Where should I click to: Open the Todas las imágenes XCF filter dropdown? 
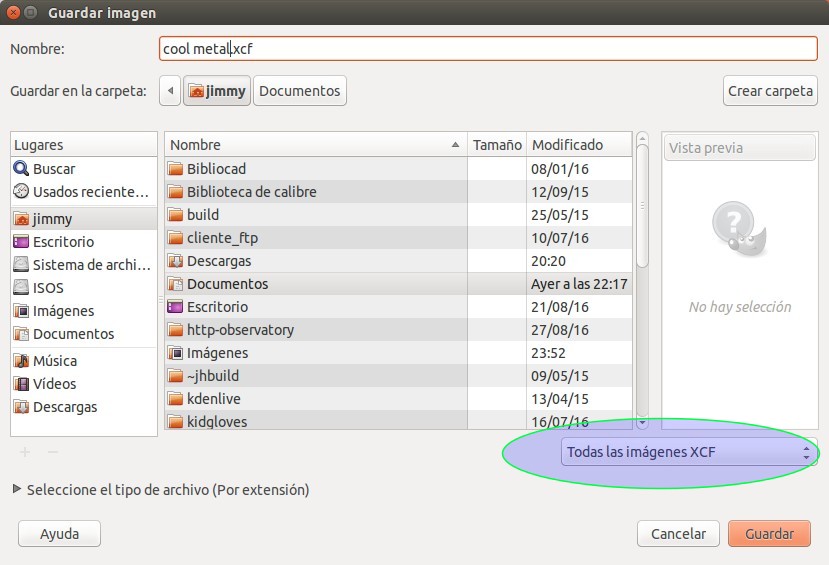tap(688, 453)
